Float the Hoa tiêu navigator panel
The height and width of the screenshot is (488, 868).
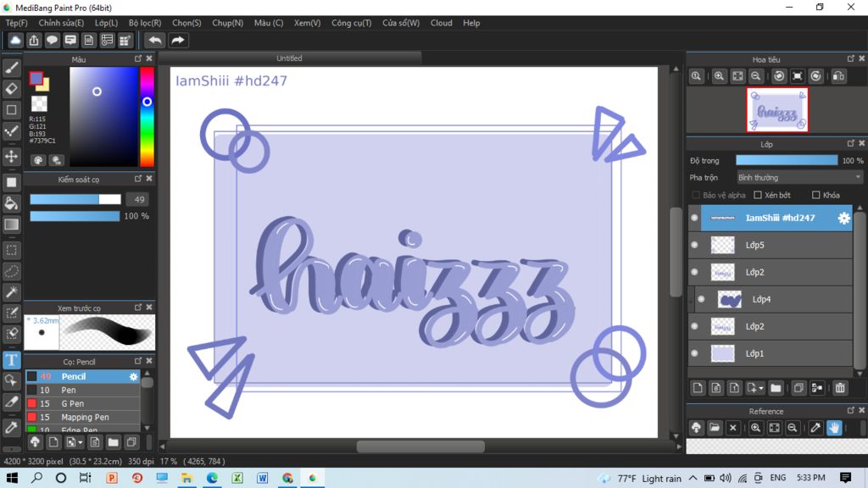tap(851, 58)
